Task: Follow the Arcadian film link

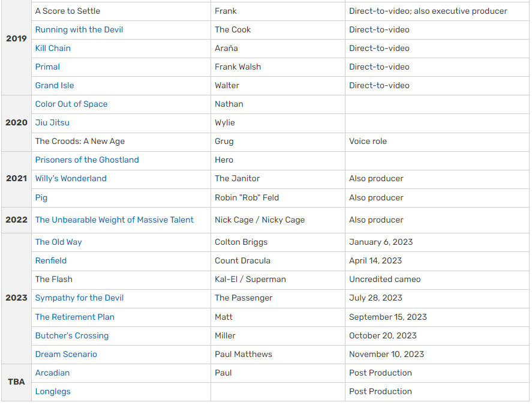Action: tap(53, 373)
